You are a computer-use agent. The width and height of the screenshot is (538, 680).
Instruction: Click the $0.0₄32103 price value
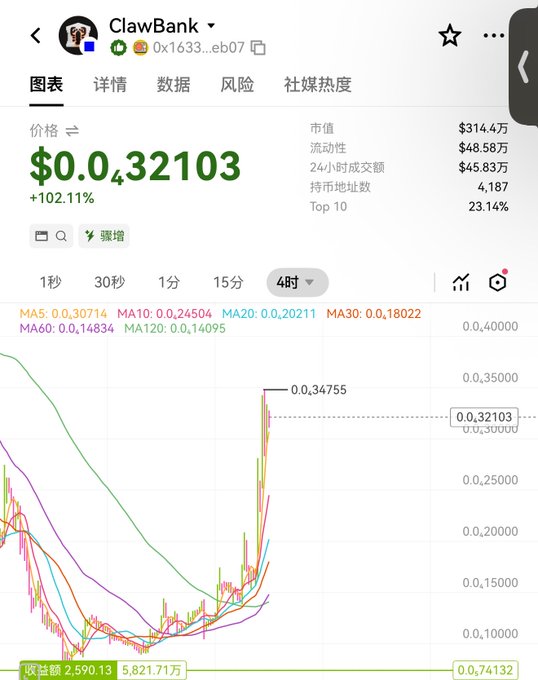(135, 165)
